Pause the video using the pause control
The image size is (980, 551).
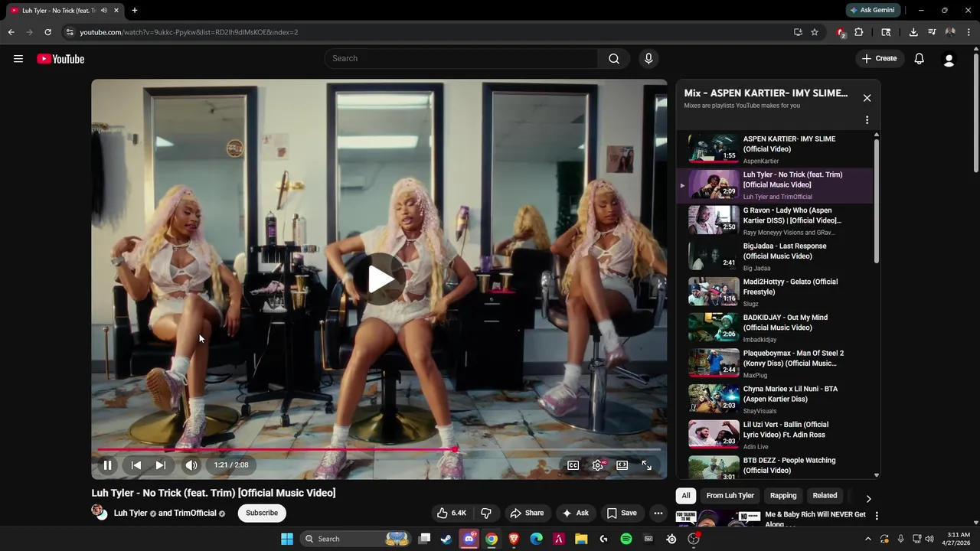click(108, 465)
